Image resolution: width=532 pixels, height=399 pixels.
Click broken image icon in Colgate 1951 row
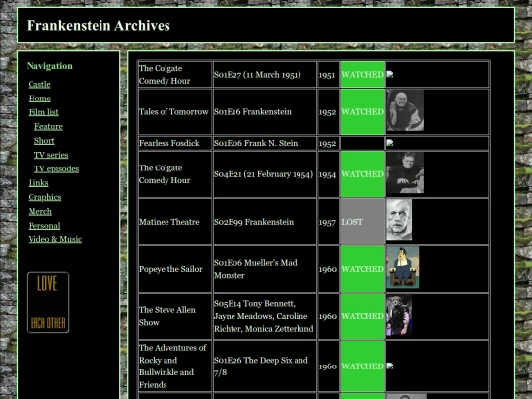(x=390, y=74)
